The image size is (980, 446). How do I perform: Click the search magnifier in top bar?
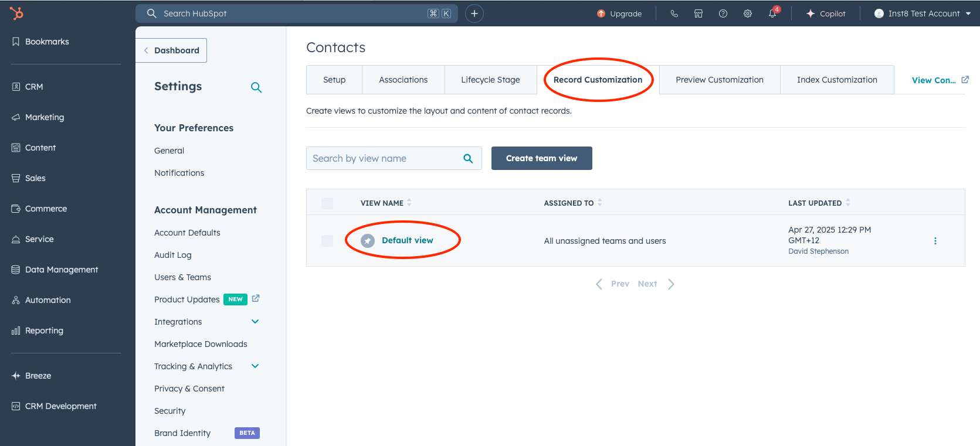(x=152, y=13)
